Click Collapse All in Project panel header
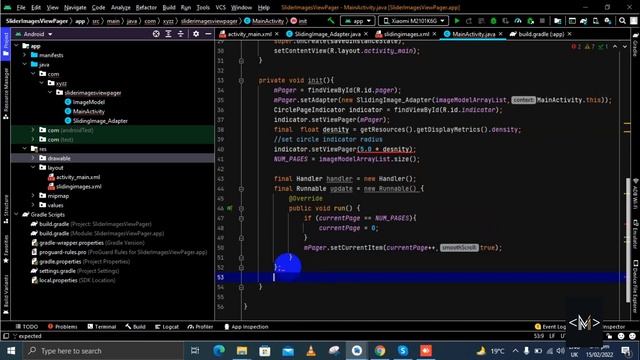 (180, 34)
